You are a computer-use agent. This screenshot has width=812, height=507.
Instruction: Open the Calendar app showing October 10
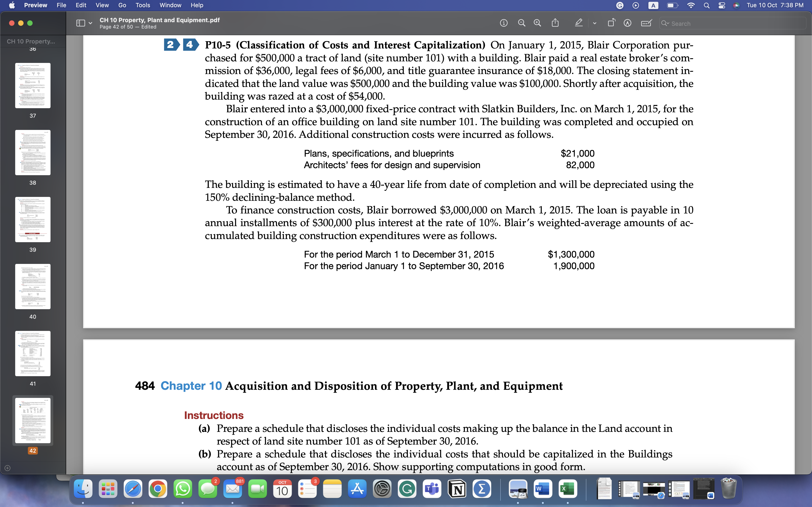pos(283,489)
